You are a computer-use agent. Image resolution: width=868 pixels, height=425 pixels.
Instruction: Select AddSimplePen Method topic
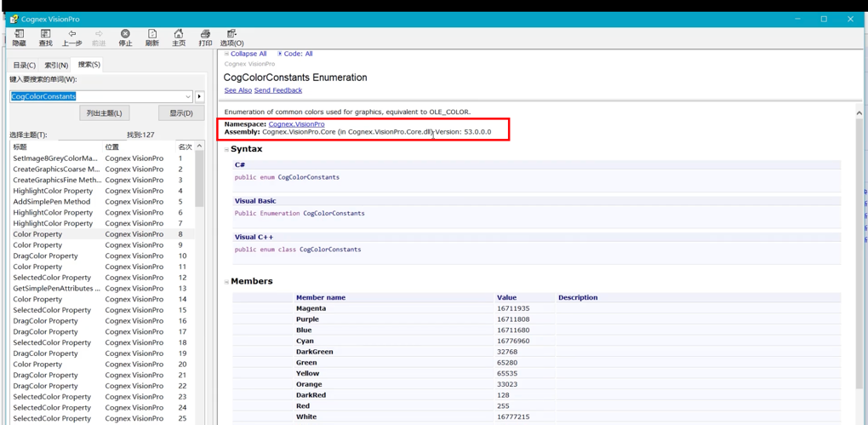(102, 201)
